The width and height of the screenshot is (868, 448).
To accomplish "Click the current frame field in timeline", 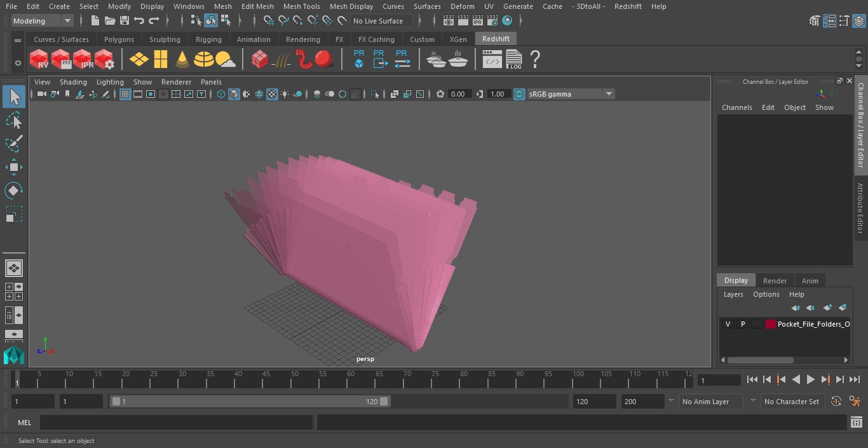I will point(719,381).
